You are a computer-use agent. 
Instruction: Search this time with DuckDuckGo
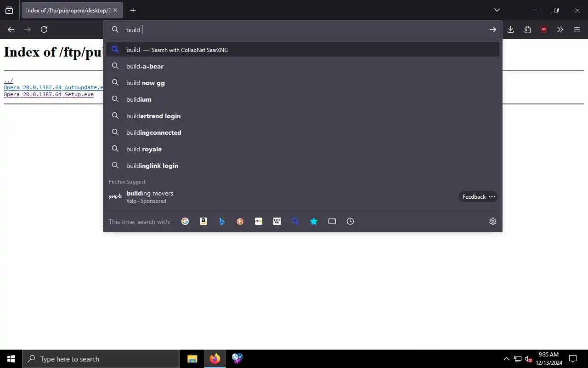point(240,221)
